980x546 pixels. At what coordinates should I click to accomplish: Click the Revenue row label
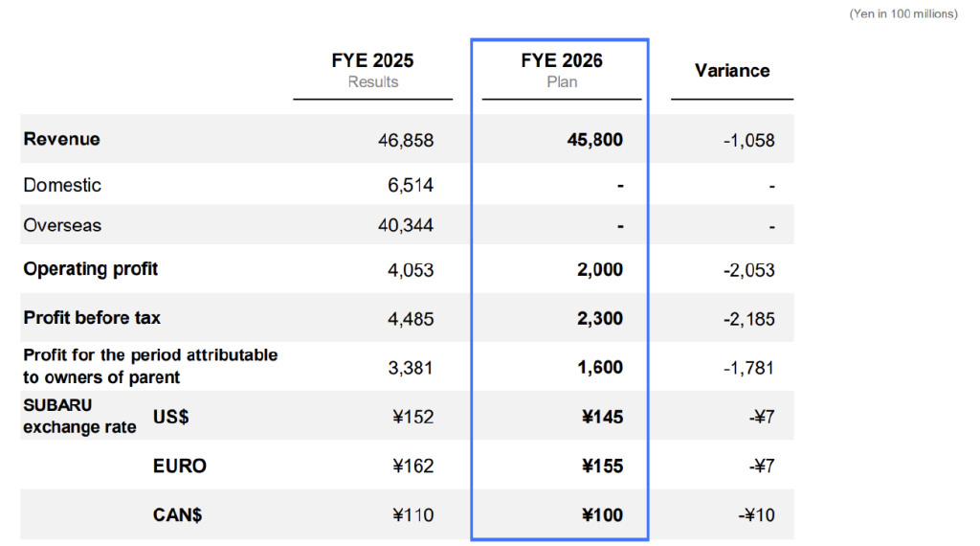[62, 139]
